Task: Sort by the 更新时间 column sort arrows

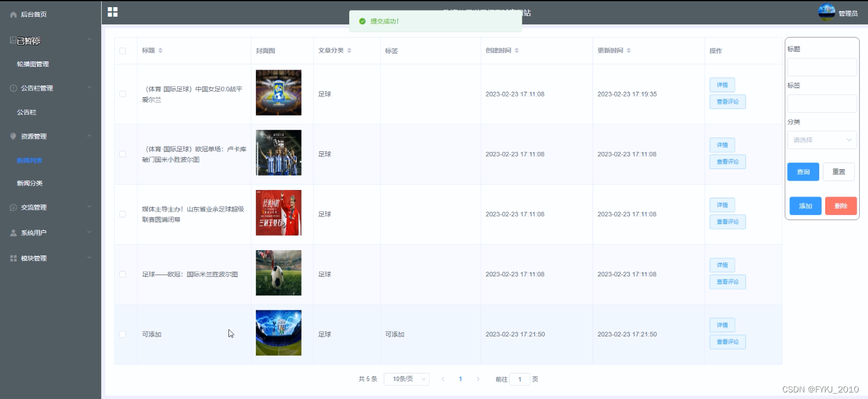Action: tap(628, 51)
